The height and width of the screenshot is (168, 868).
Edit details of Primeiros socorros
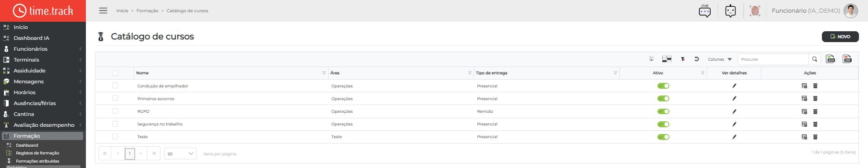tap(734, 98)
